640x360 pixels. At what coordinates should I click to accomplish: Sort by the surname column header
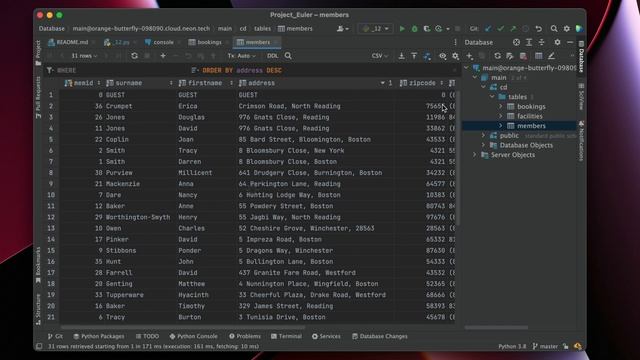pos(140,83)
